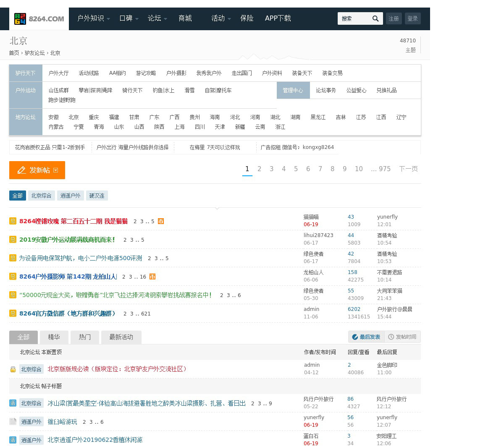
Task: Go to page 5 in pagination
Action: click(x=296, y=169)
